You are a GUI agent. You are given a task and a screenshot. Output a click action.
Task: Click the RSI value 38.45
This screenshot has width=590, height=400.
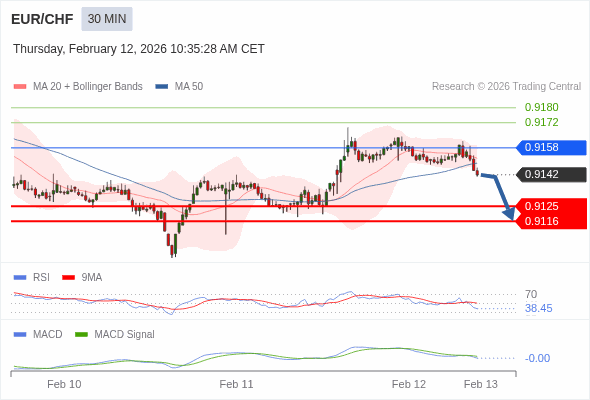[539, 309]
